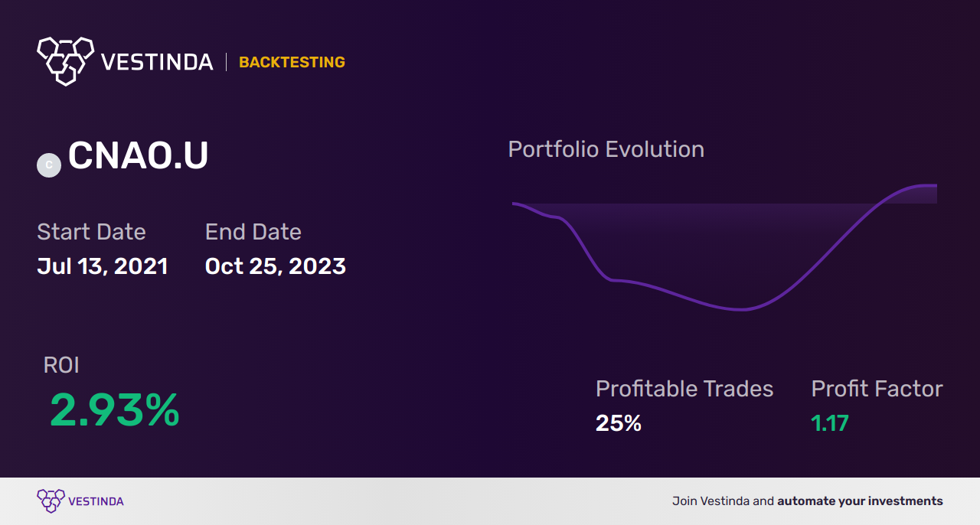980x525 pixels.
Task: Click the CNAO.U ticker title
Action: 138,156
